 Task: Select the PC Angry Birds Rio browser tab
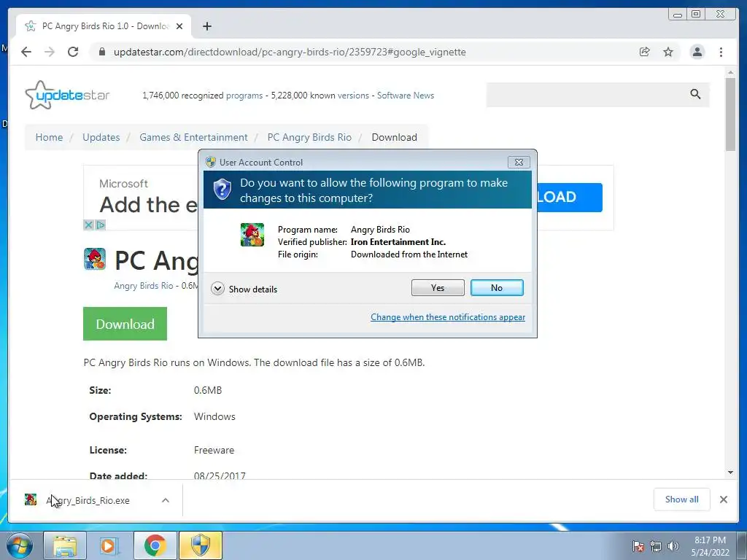104,26
